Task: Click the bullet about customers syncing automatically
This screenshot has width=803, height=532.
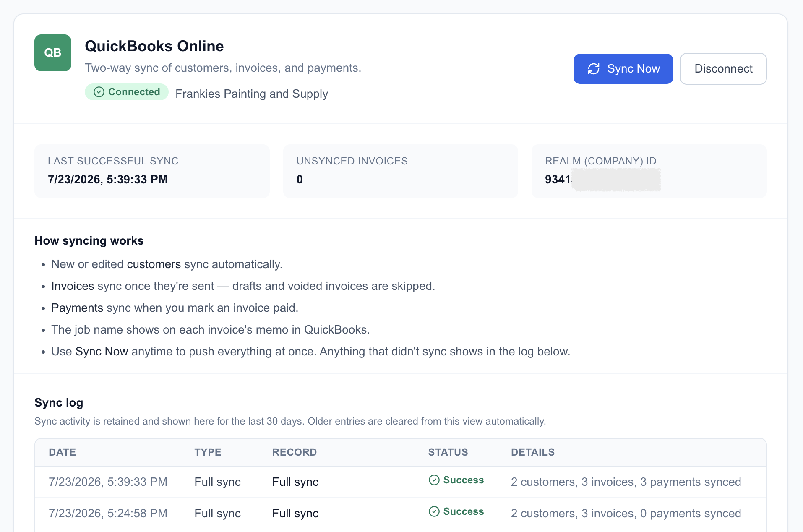Action: 167,264
